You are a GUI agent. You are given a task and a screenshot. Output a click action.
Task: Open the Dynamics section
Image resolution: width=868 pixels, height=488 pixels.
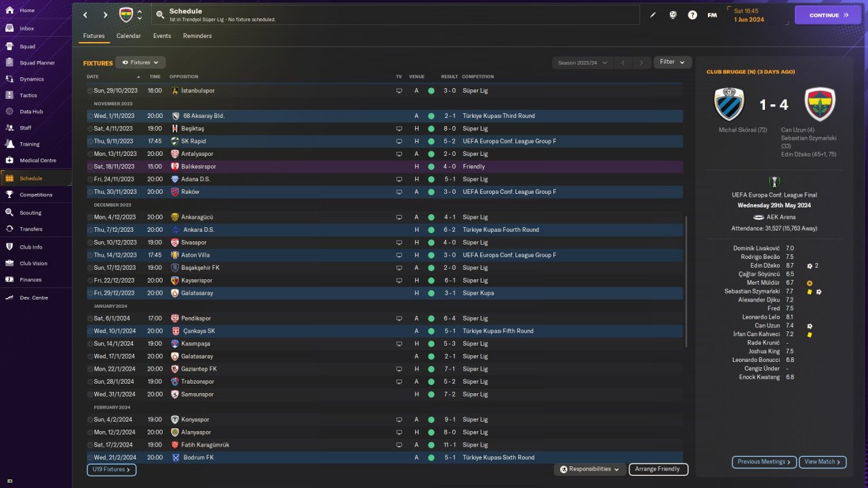31,79
